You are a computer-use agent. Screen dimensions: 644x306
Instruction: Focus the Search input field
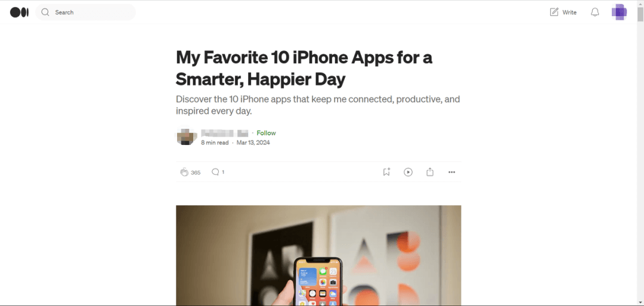click(85, 13)
